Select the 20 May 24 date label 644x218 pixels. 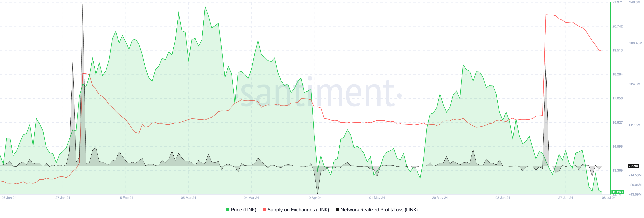440,198
